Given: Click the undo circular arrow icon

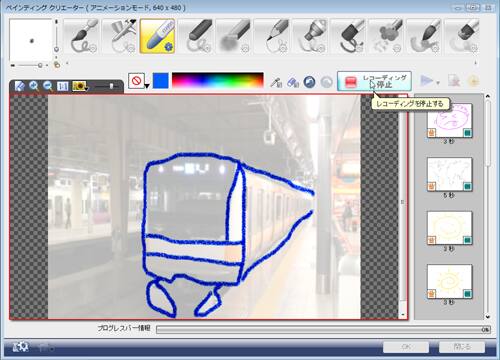Looking at the screenshot, I should (x=310, y=82).
